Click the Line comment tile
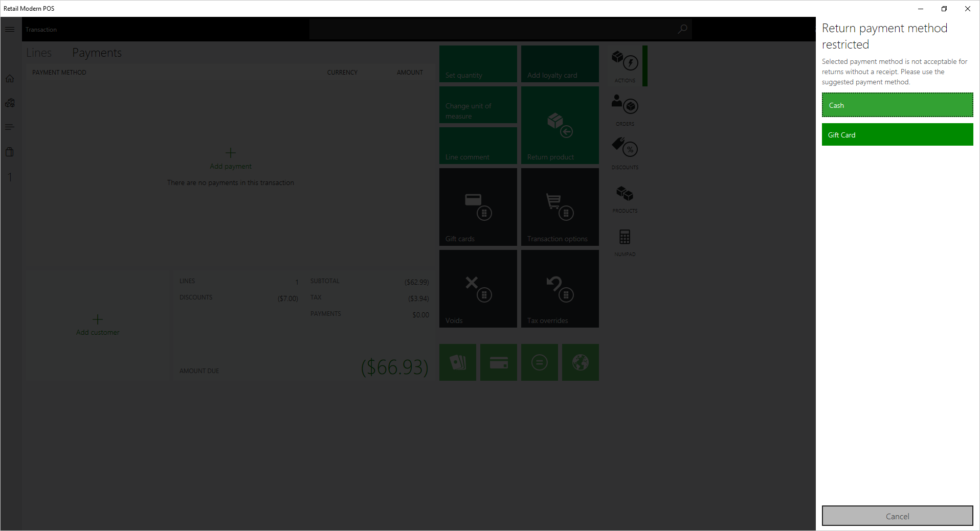The image size is (980, 531). coord(478,146)
